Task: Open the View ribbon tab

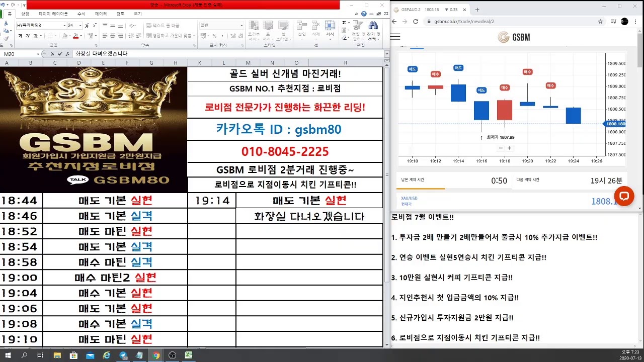Action: coord(137,14)
